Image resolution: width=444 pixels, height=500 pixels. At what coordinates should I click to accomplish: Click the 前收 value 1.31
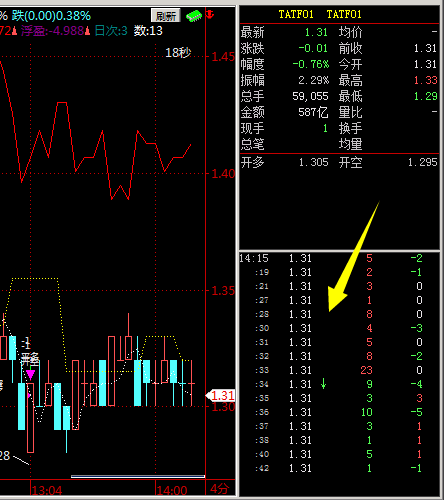[425, 48]
